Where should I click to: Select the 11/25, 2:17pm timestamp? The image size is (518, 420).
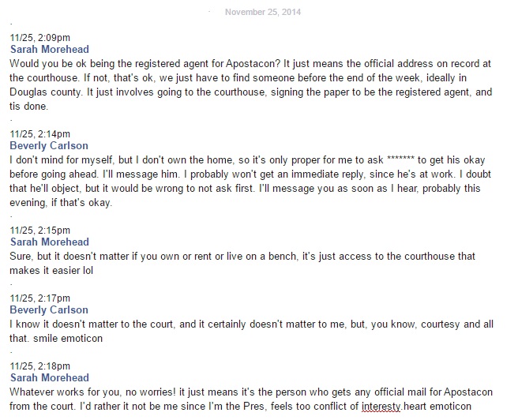coord(40,298)
